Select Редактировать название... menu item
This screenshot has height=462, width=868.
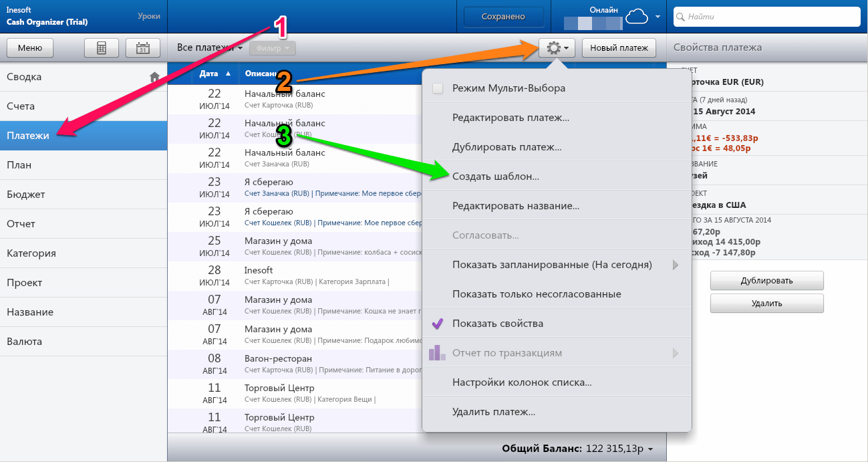click(x=557, y=206)
